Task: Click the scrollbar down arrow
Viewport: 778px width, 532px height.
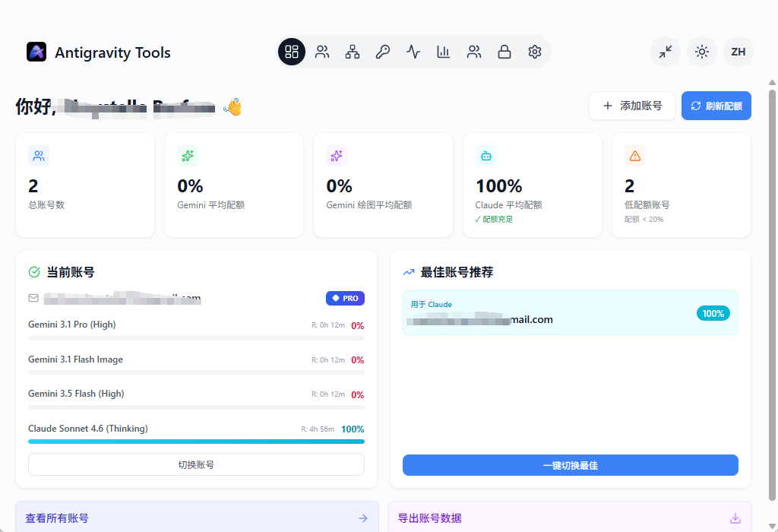Action: coord(772,526)
